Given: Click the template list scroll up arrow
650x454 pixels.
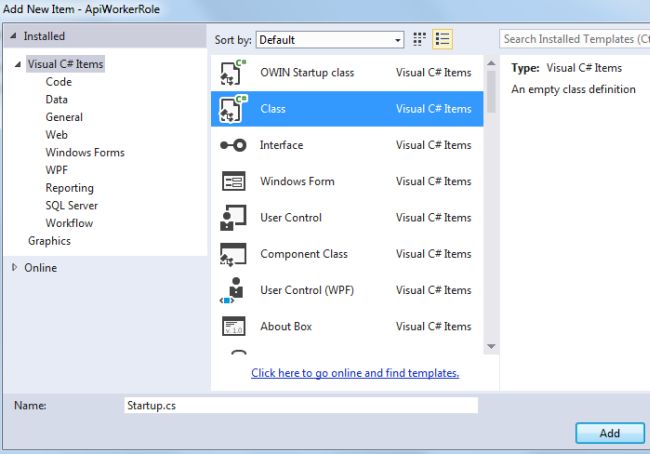Looking at the screenshot, I should pos(491,63).
